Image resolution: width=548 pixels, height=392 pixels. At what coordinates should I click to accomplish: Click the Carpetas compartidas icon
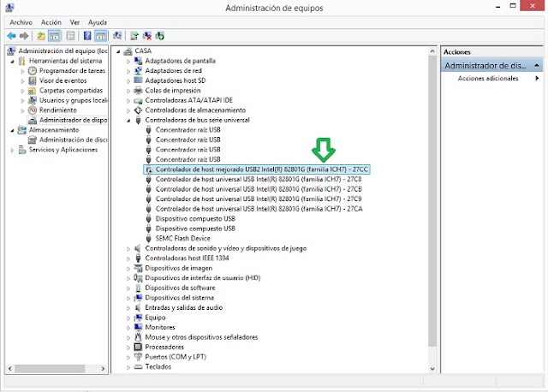33,91
